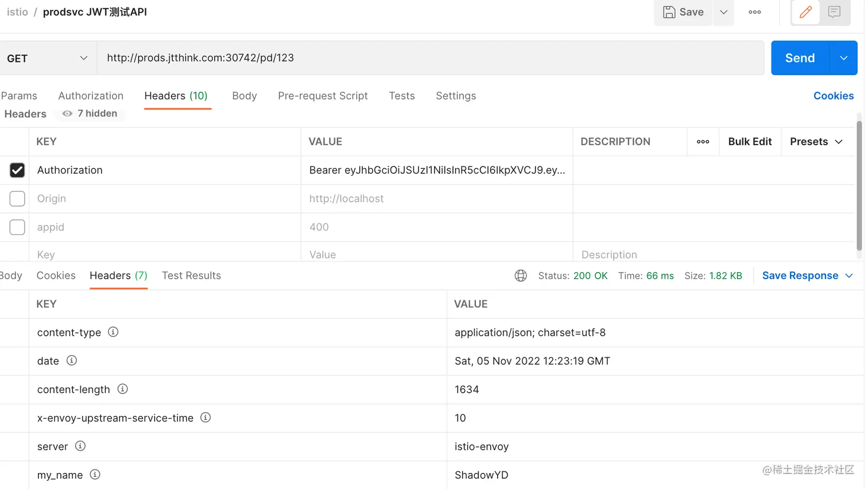Click the Save floppy disk icon
868x489 pixels.
pyautogui.click(x=669, y=12)
